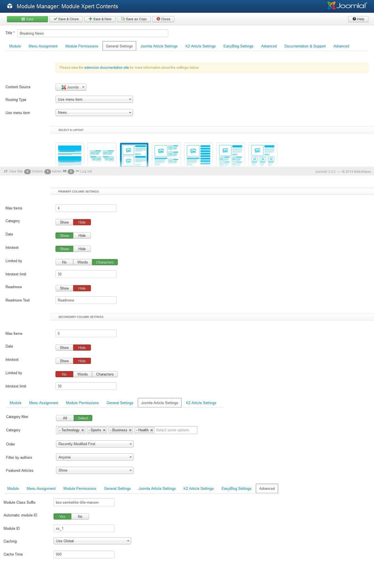Open the Content Source Joomla dropdown
The width and height of the screenshot is (374, 588).
click(71, 87)
